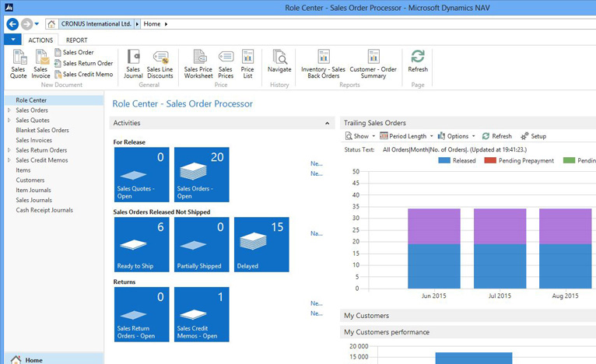Open the Show dropdown in chart toolbar
The width and height of the screenshot is (596, 364).
point(360,136)
